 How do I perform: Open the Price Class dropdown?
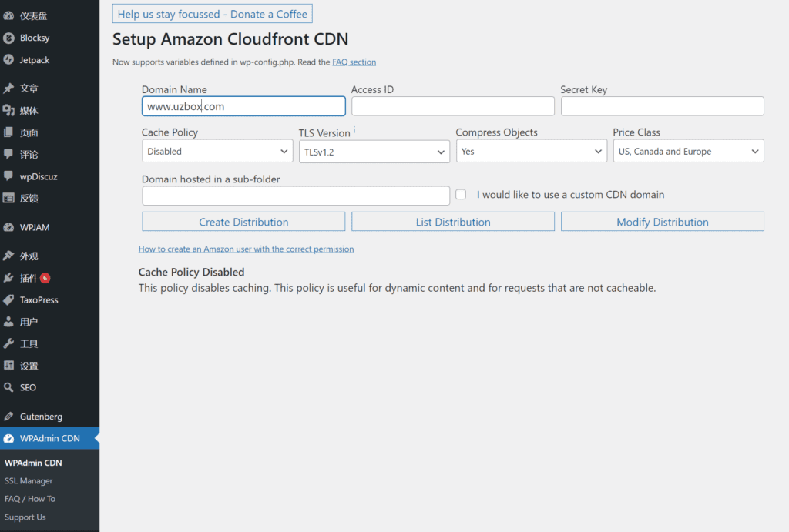click(x=689, y=152)
